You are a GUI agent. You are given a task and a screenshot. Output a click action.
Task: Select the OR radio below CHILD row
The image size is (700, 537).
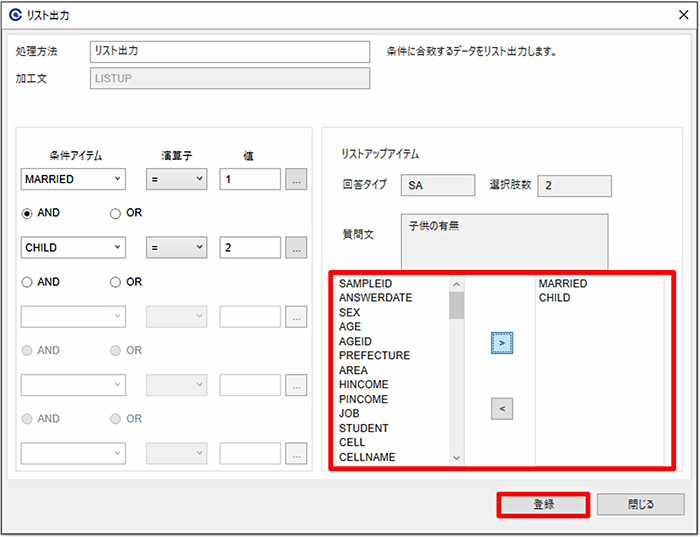tap(115, 282)
